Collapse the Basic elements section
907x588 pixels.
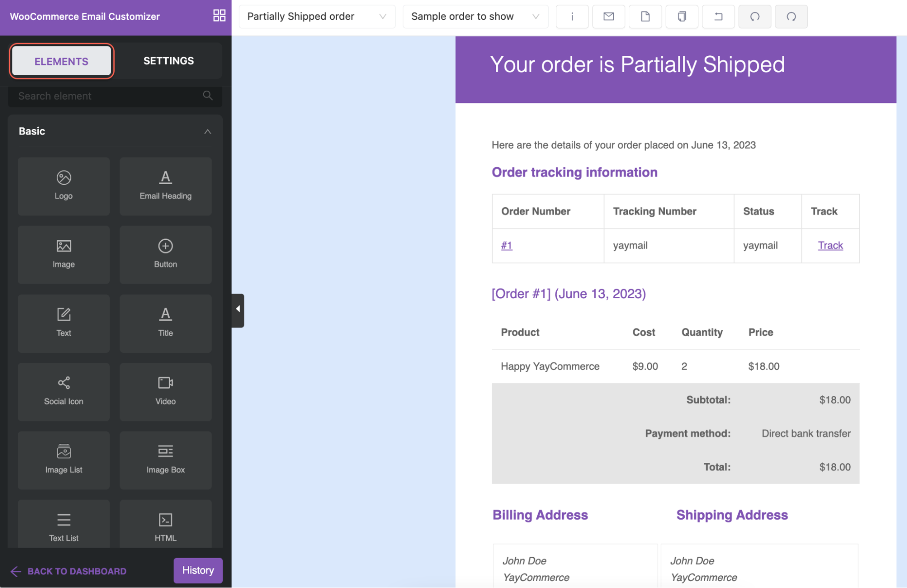pyautogui.click(x=207, y=131)
